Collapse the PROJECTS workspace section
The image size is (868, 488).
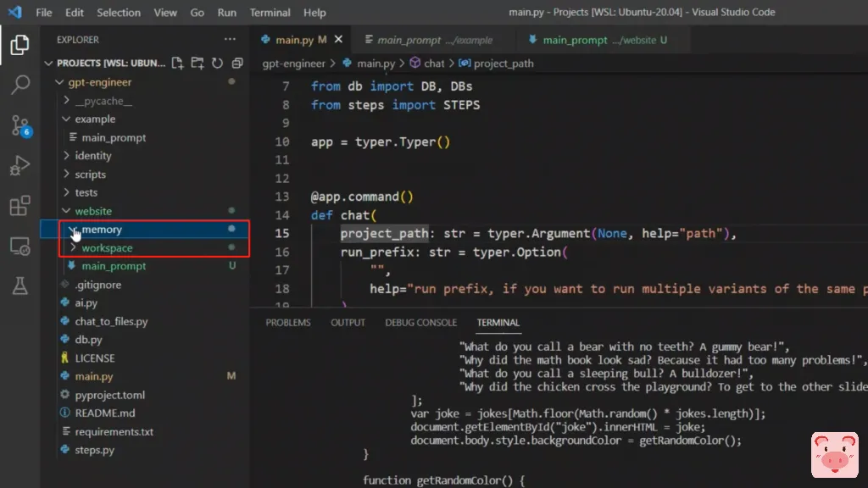[48, 63]
